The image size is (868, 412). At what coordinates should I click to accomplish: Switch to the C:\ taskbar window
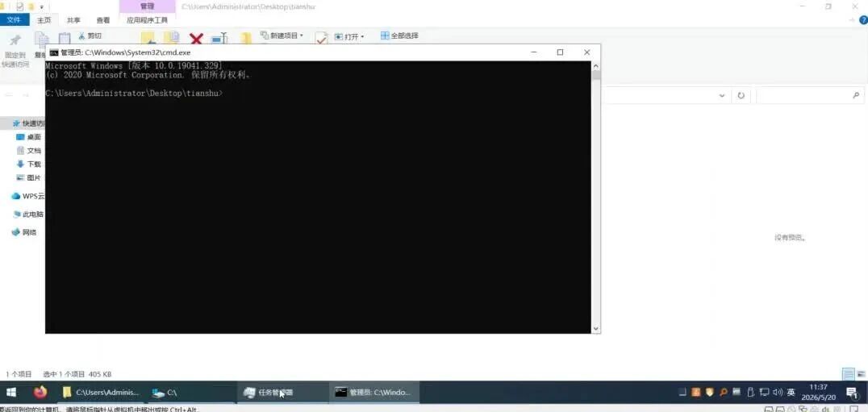[x=190, y=393]
